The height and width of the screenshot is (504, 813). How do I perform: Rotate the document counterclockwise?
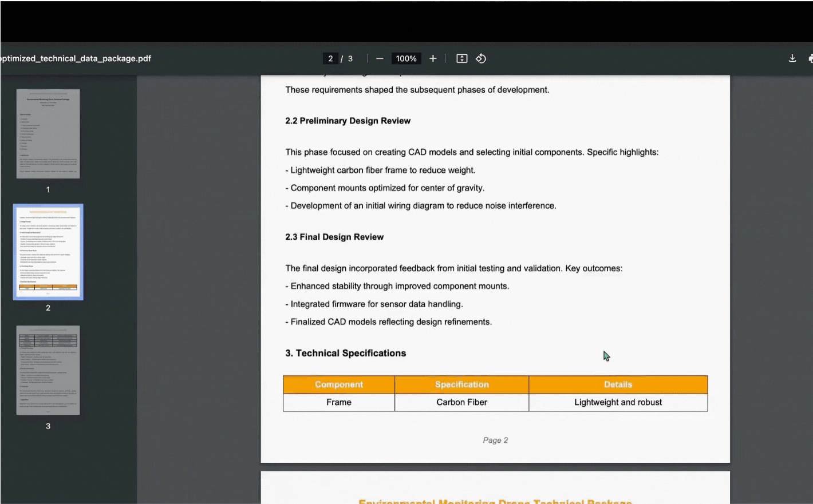(x=481, y=58)
